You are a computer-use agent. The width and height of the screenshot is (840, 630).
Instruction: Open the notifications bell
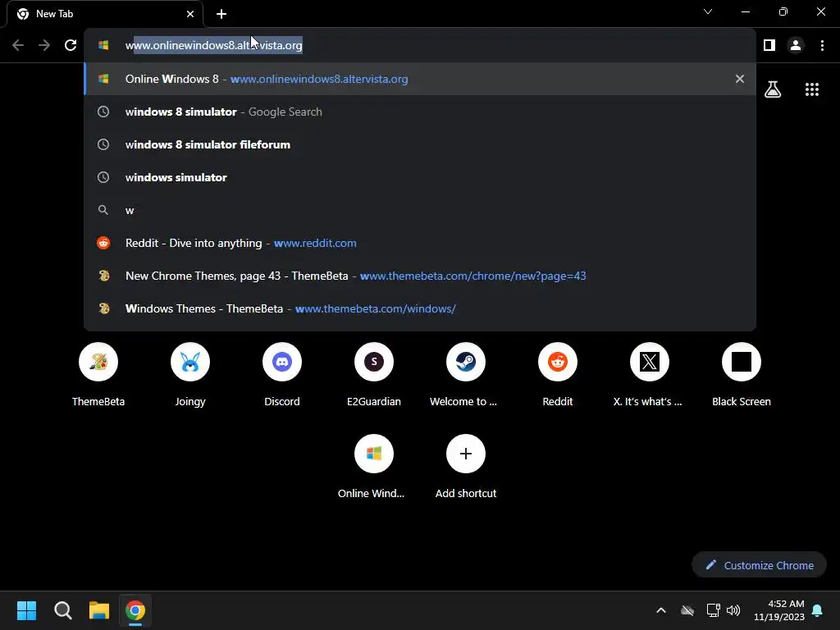pos(818,610)
